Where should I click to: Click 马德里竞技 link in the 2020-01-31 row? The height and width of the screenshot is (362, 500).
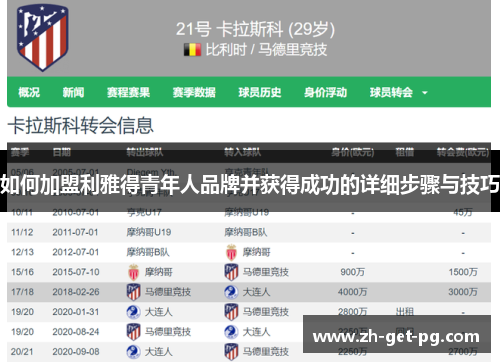265,312
